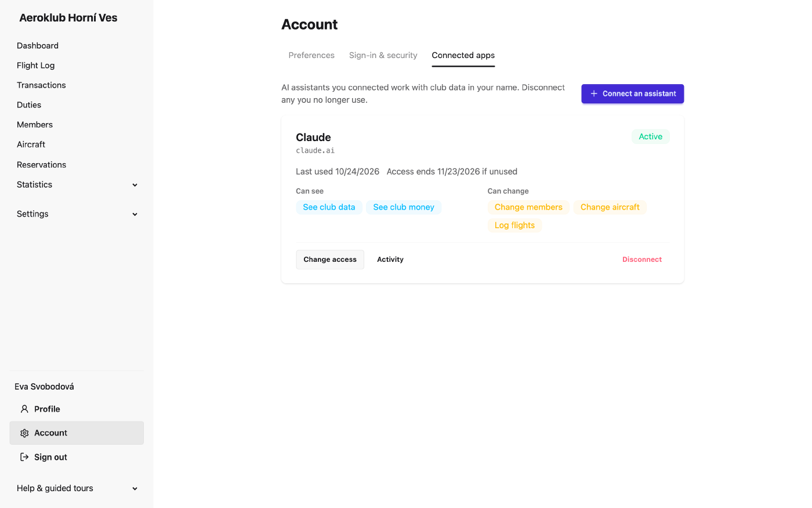Disconnect the Claude assistant
The image size is (812, 508).
(642, 260)
